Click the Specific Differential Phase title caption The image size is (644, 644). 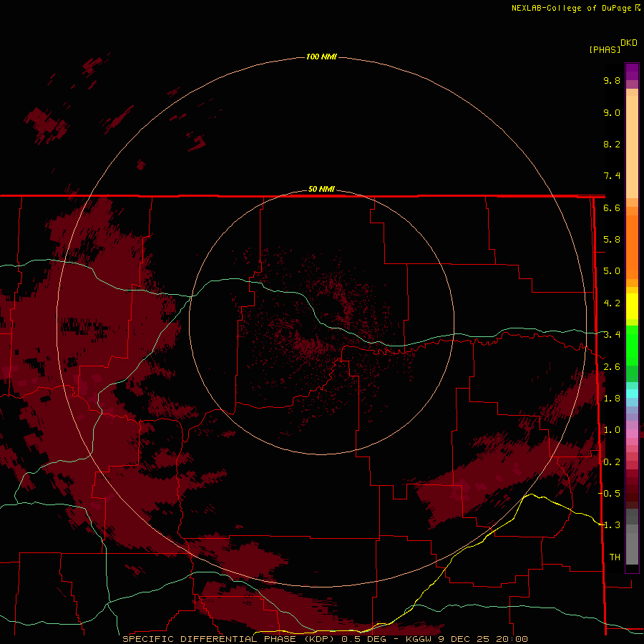[325, 639]
